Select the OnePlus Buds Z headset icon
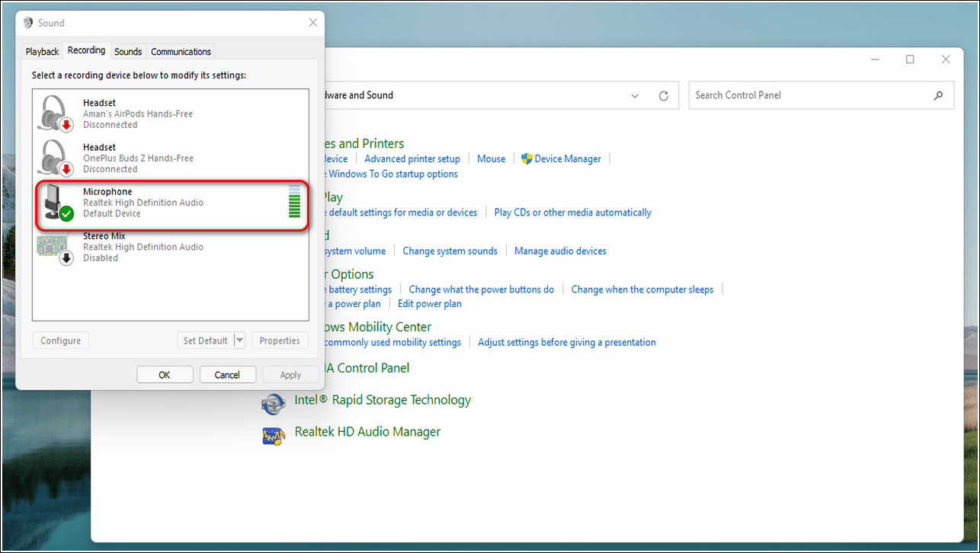The width and height of the screenshot is (980, 553). pos(56,158)
